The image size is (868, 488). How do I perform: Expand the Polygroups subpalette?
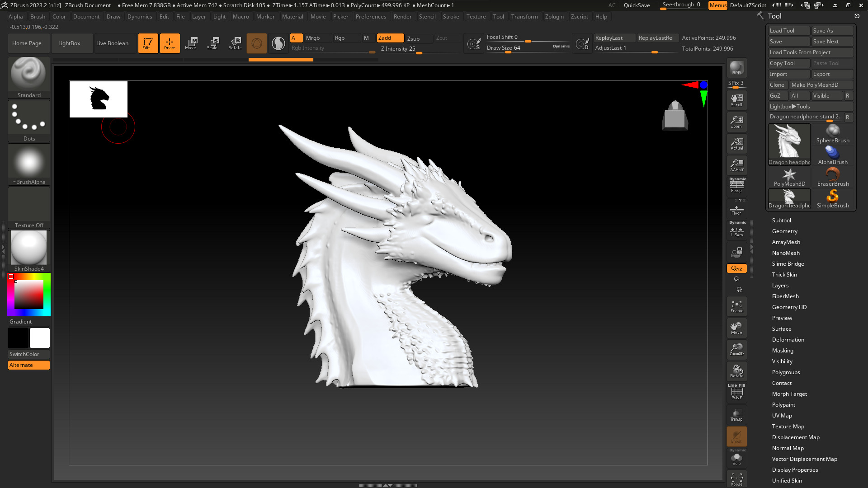[786, 372]
